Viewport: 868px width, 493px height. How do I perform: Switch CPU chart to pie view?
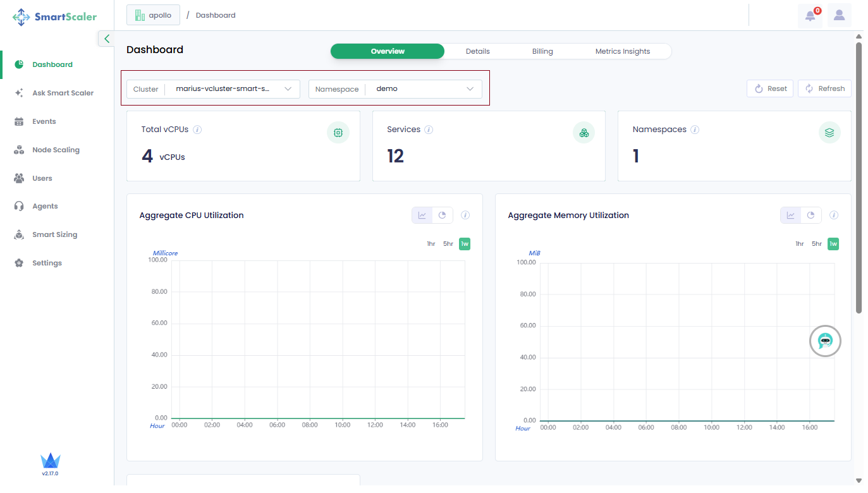(x=443, y=216)
